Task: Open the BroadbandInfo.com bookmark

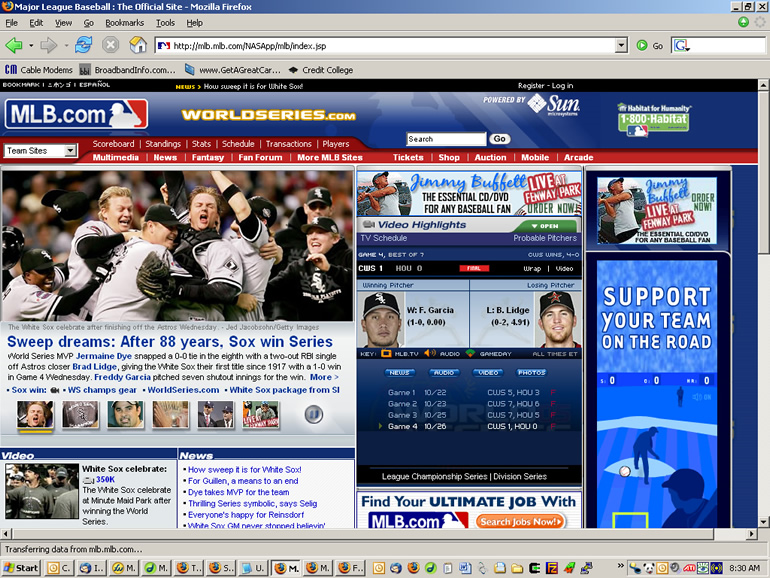Action: 127,70
